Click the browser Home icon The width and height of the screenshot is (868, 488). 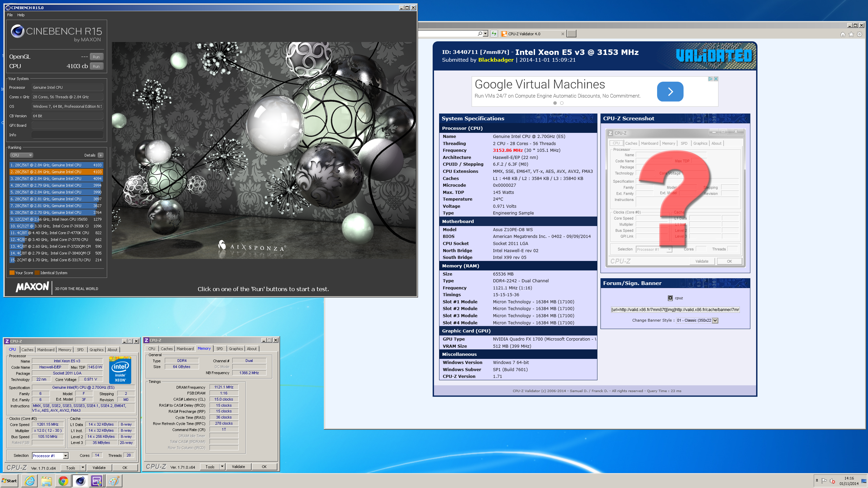(x=843, y=34)
